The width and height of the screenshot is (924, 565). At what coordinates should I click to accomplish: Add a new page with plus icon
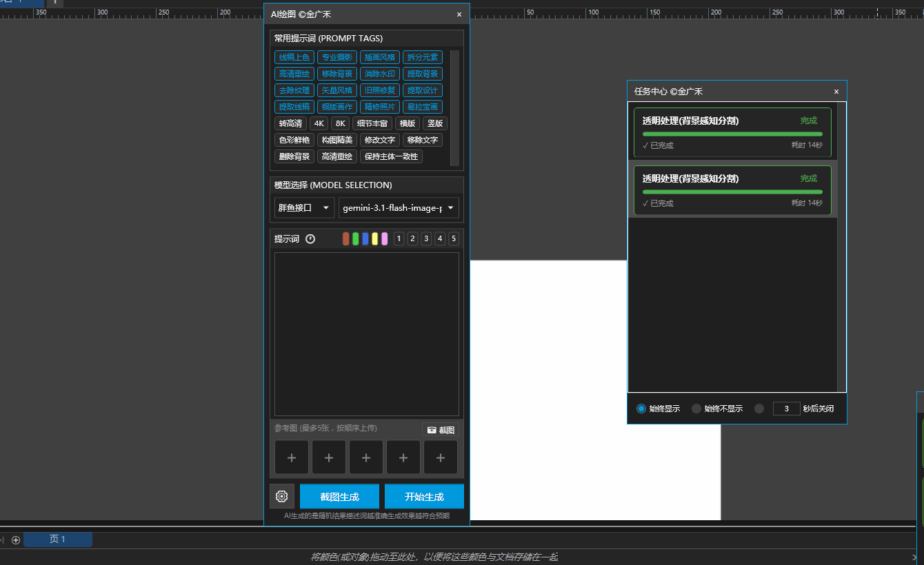16,540
